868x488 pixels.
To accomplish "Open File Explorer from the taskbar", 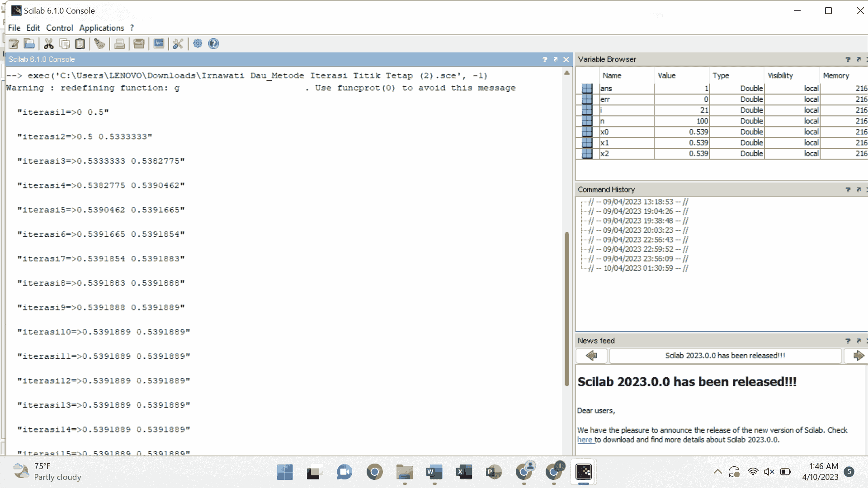I will 404,472.
